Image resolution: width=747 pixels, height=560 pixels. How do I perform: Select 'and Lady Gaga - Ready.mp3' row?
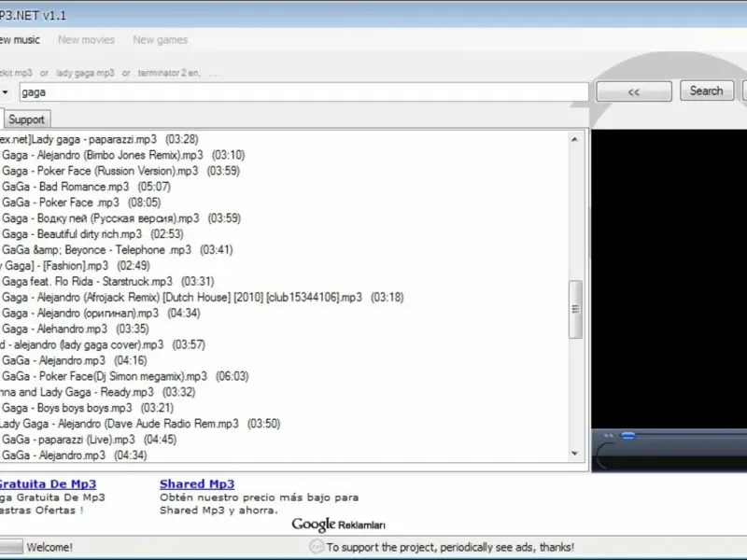click(x=98, y=392)
